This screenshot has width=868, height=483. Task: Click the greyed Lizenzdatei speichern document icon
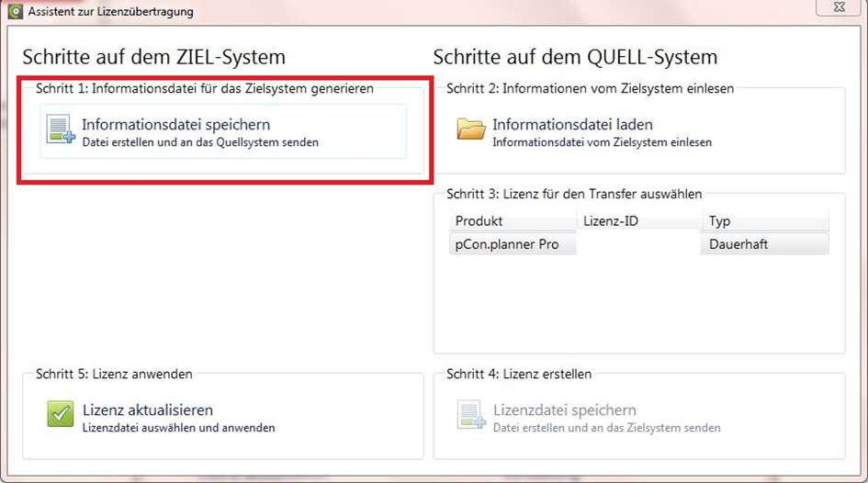[x=471, y=415]
